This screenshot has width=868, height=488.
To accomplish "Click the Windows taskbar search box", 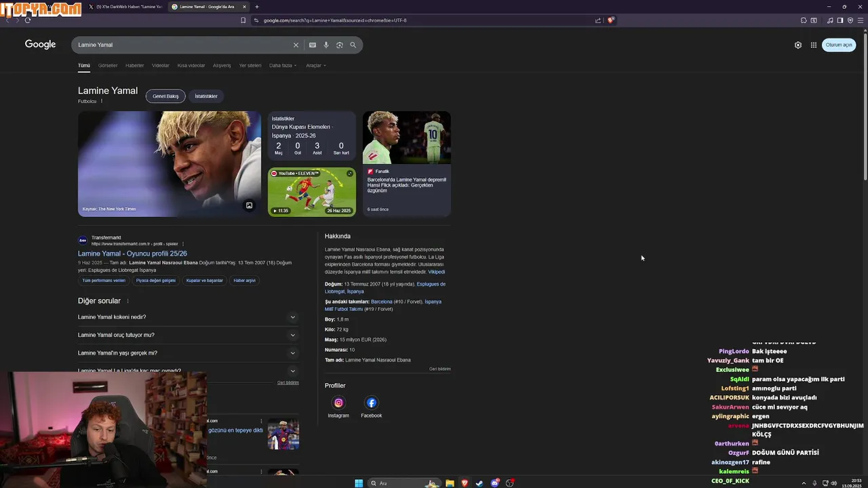I will point(404,483).
